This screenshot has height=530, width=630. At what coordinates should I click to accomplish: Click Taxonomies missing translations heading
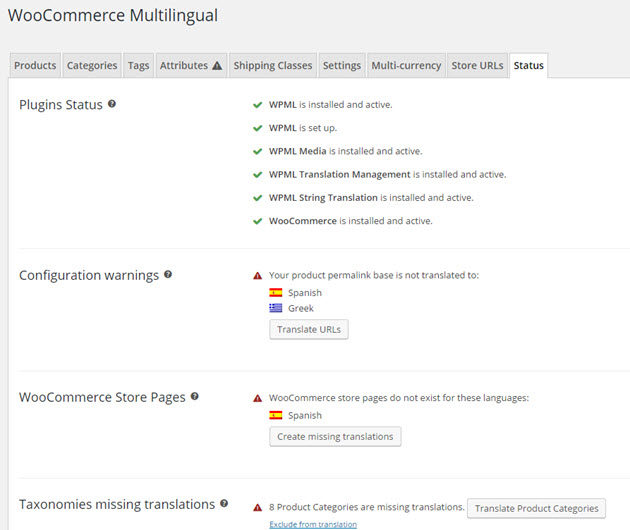(117, 504)
